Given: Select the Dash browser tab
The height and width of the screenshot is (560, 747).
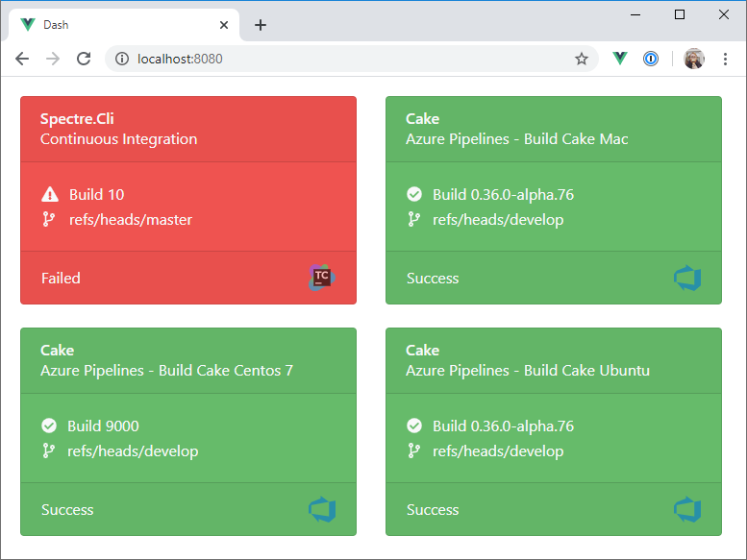Looking at the screenshot, I should [x=124, y=25].
